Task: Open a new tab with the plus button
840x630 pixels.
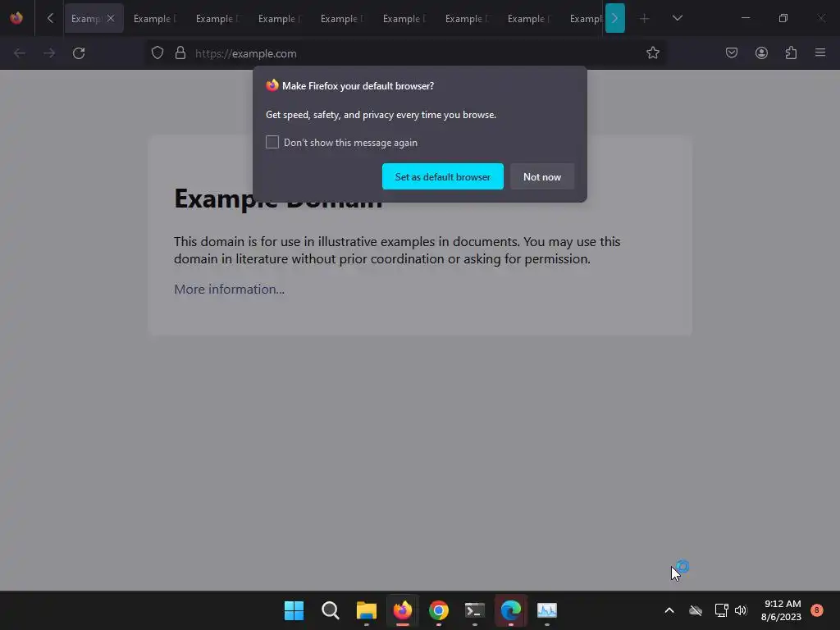Action: (x=645, y=18)
